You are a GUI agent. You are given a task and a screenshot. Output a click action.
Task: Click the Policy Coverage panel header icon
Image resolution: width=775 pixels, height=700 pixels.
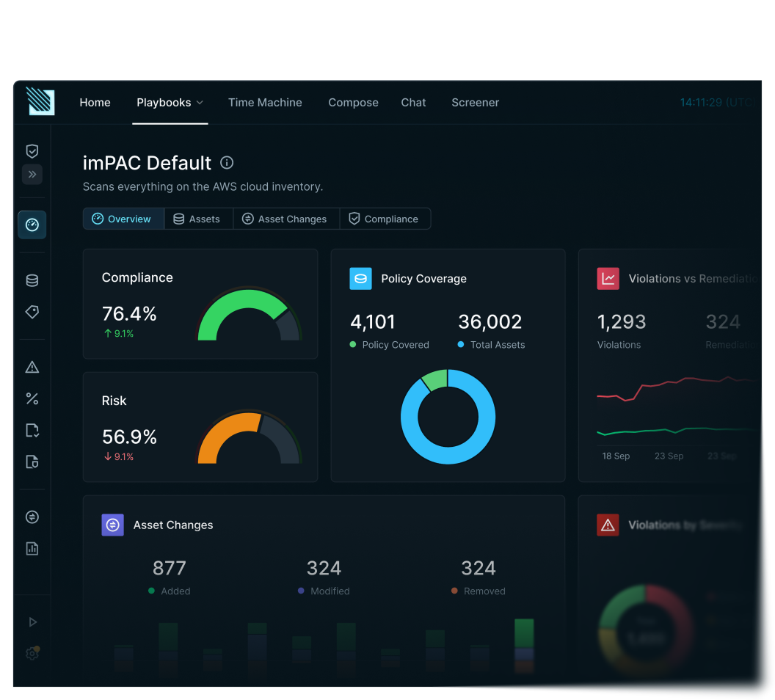360,279
